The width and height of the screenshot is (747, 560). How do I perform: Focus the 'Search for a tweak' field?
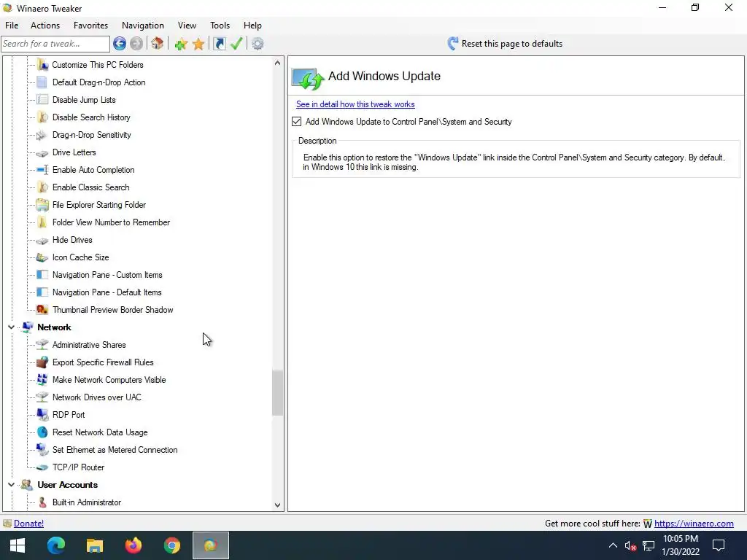pos(55,44)
